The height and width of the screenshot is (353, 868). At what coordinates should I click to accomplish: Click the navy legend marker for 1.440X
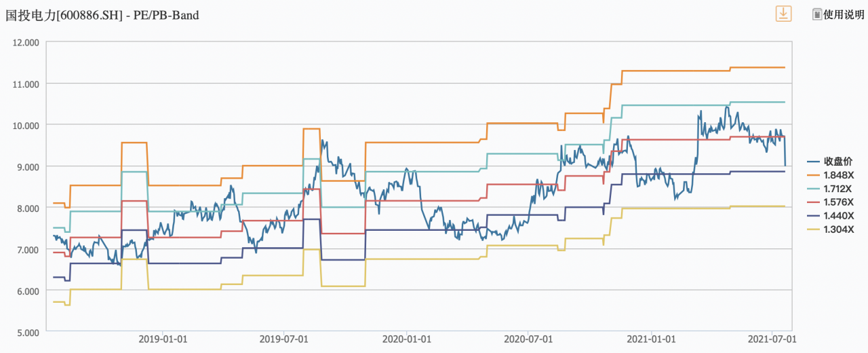coord(814,216)
